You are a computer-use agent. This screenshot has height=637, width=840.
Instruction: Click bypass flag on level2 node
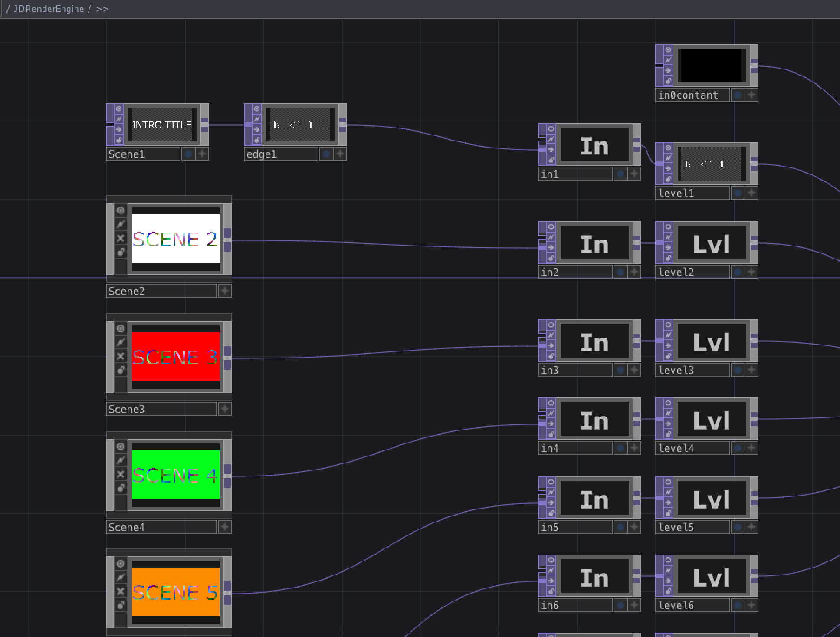coord(668,237)
